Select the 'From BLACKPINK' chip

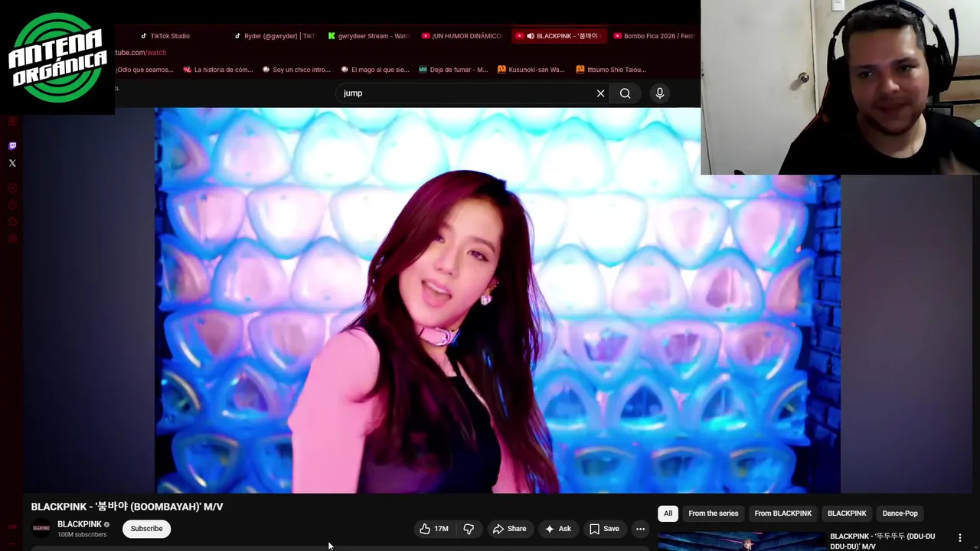point(782,514)
